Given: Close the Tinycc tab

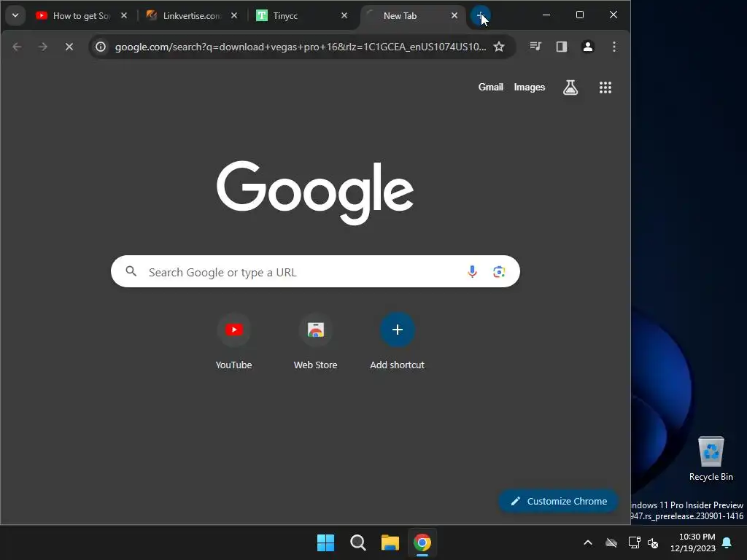Looking at the screenshot, I should pyautogui.click(x=344, y=16).
